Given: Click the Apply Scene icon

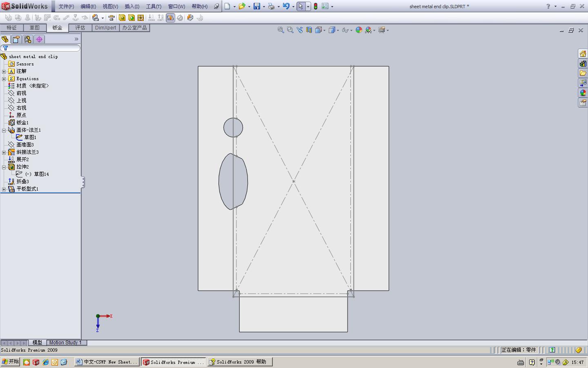Looking at the screenshot, I should click(368, 30).
